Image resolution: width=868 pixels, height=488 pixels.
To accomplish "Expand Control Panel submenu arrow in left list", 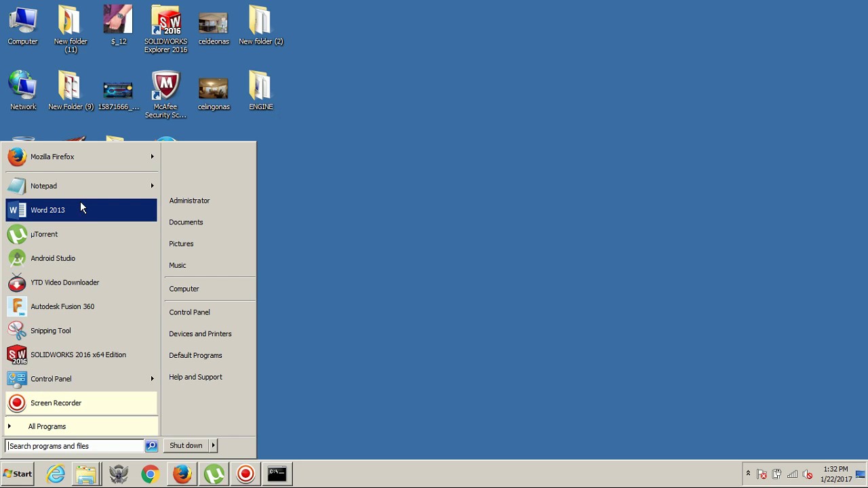I will point(152,379).
